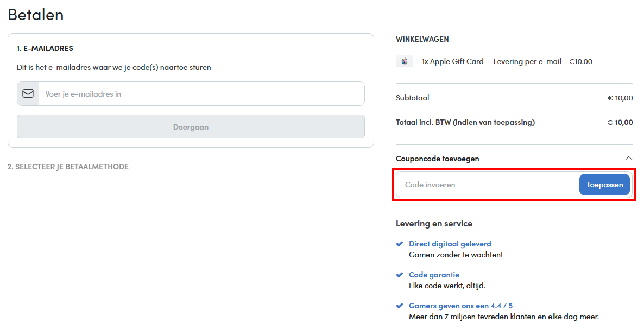Screen dimensions: 644x329
Task: Click the Apple Gift Card product thumbnail
Action: 405,61
